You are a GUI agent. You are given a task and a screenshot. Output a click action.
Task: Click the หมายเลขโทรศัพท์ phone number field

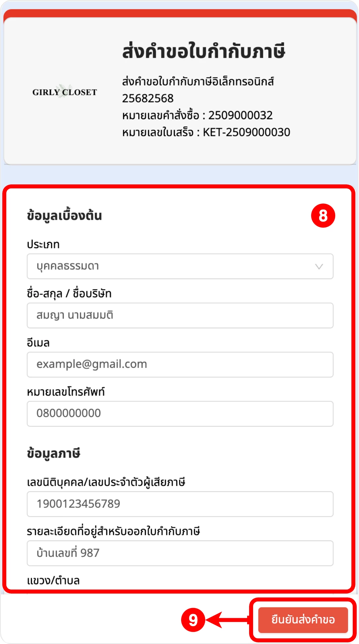coord(180,414)
